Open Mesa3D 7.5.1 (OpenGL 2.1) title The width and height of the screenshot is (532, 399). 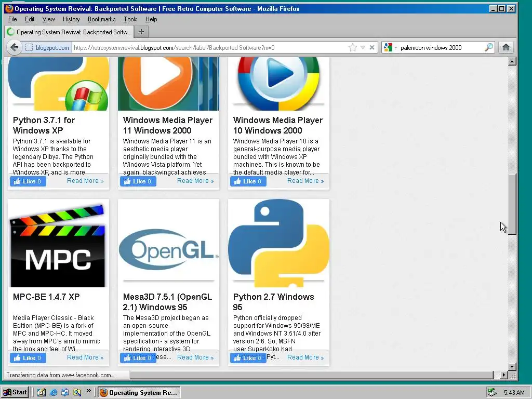point(168,302)
